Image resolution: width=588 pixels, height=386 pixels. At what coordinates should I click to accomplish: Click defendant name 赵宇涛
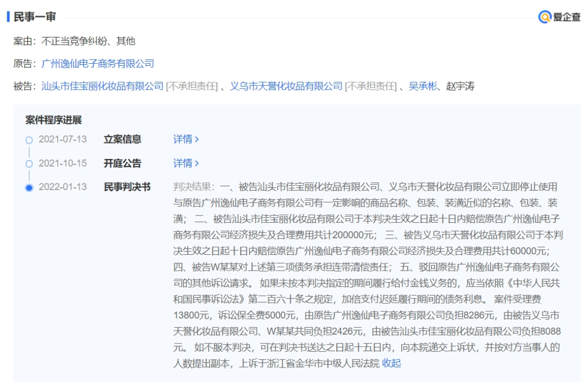pos(460,86)
